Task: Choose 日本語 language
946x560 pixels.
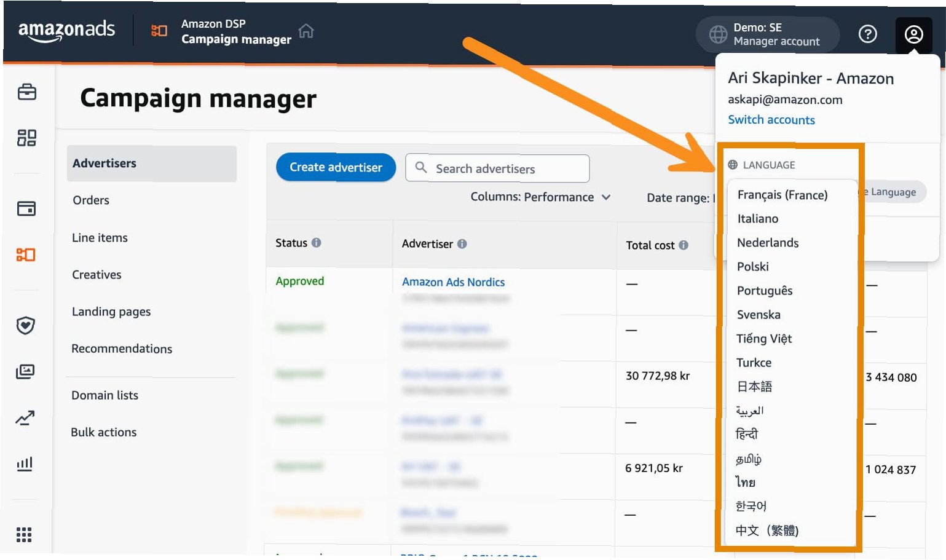Action: (754, 387)
